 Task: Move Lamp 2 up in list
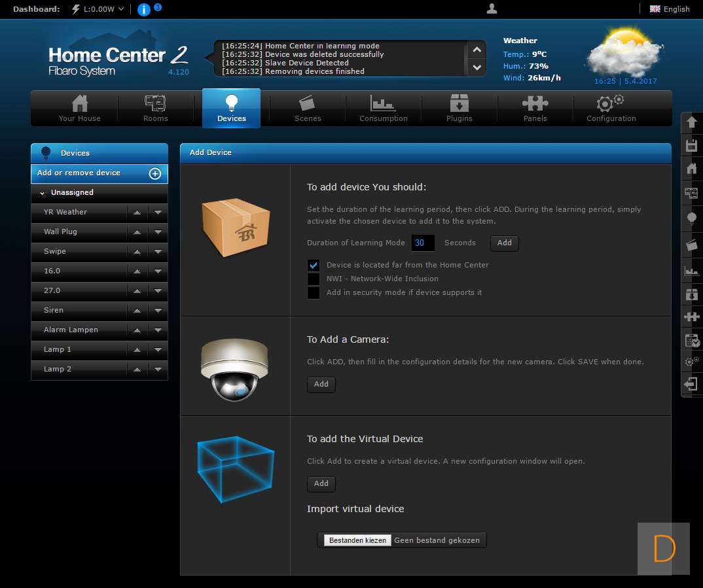coord(137,370)
